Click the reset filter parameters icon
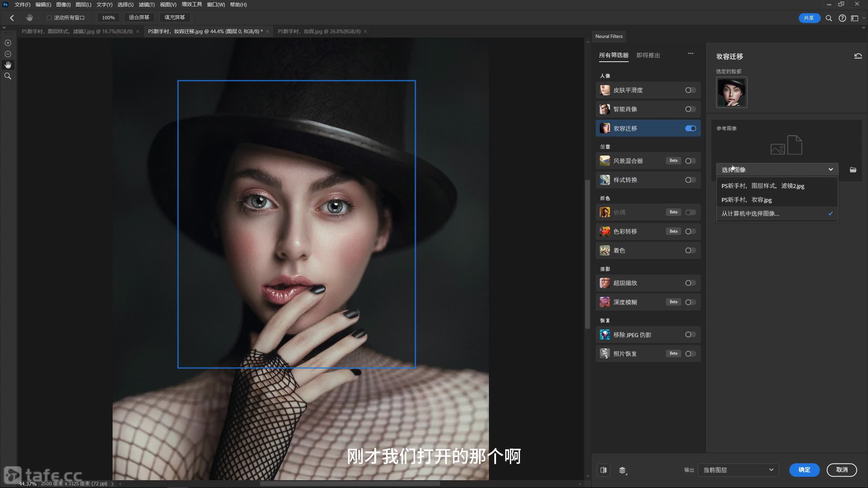The width and height of the screenshot is (868, 488). [x=858, y=56]
